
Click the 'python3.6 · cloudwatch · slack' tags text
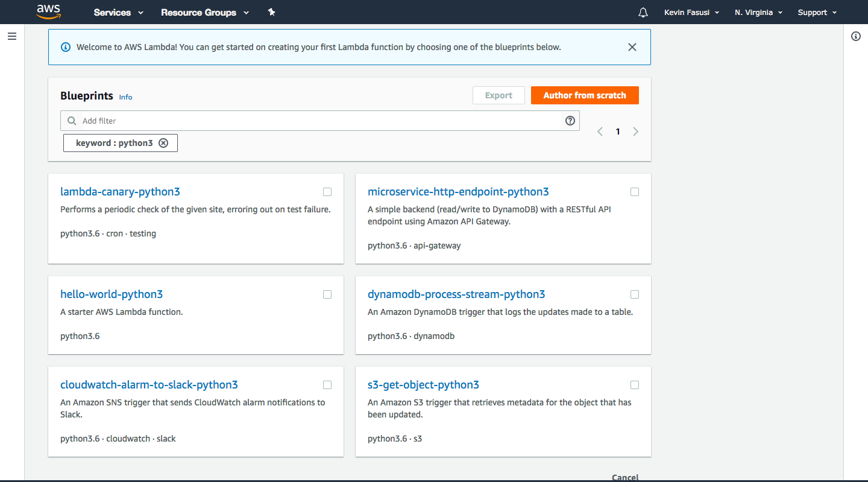pos(118,439)
